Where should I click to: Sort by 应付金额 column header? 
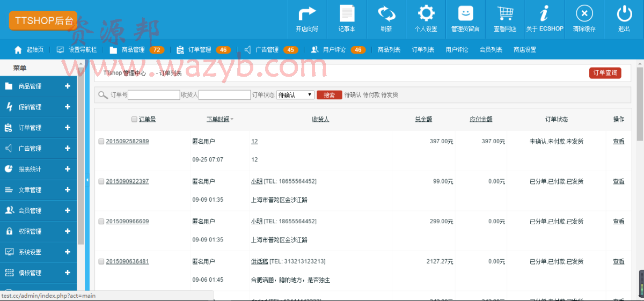(x=481, y=119)
